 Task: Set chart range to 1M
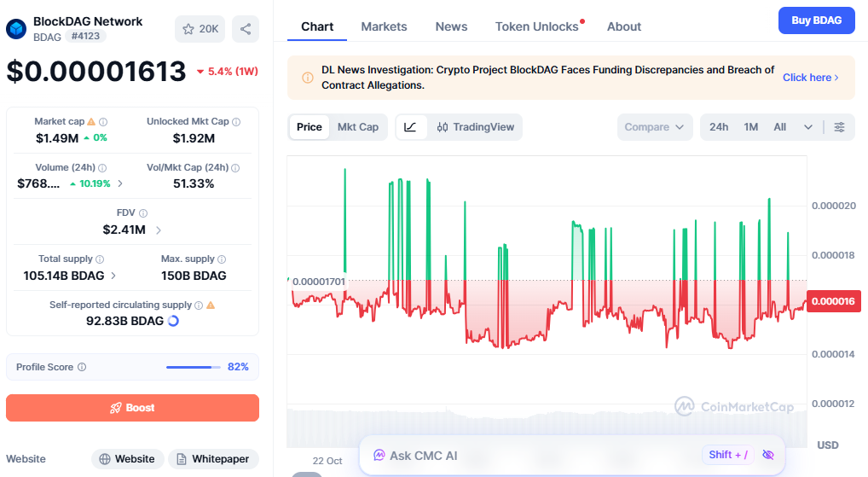click(750, 127)
